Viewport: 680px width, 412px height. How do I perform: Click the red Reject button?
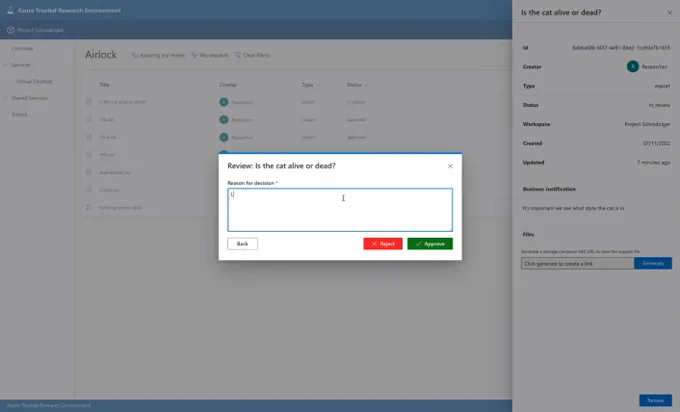383,244
